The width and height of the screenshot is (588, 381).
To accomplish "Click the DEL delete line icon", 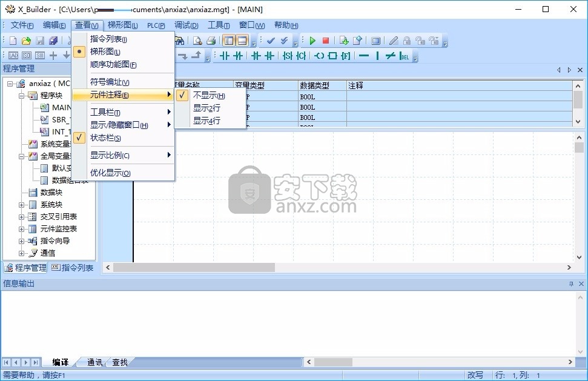I will (405, 56).
